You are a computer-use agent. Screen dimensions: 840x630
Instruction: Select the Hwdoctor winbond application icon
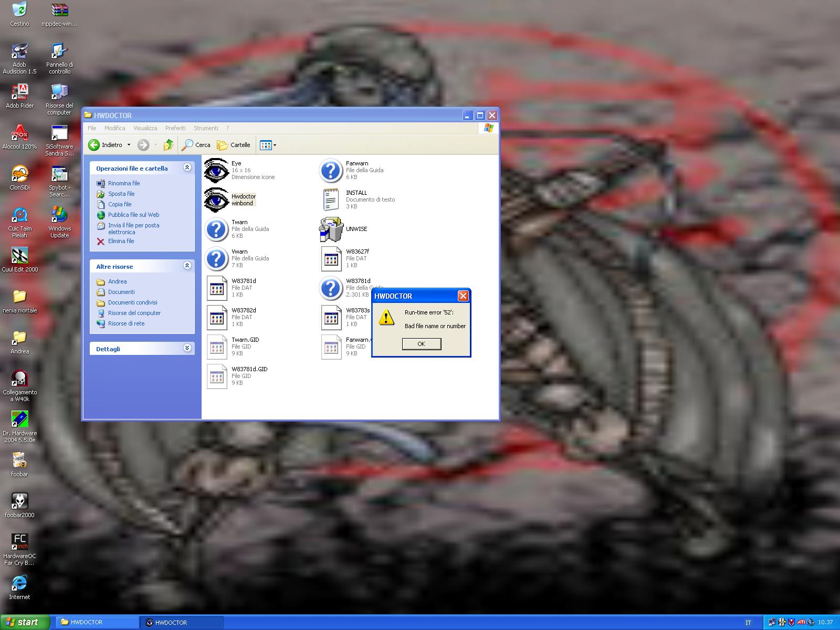pyautogui.click(x=216, y=199)
